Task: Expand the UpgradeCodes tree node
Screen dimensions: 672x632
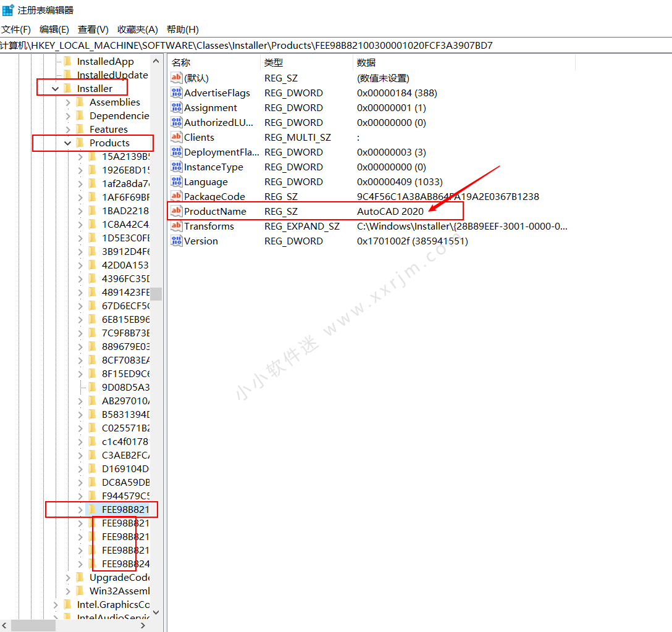Action: point(68,578)
